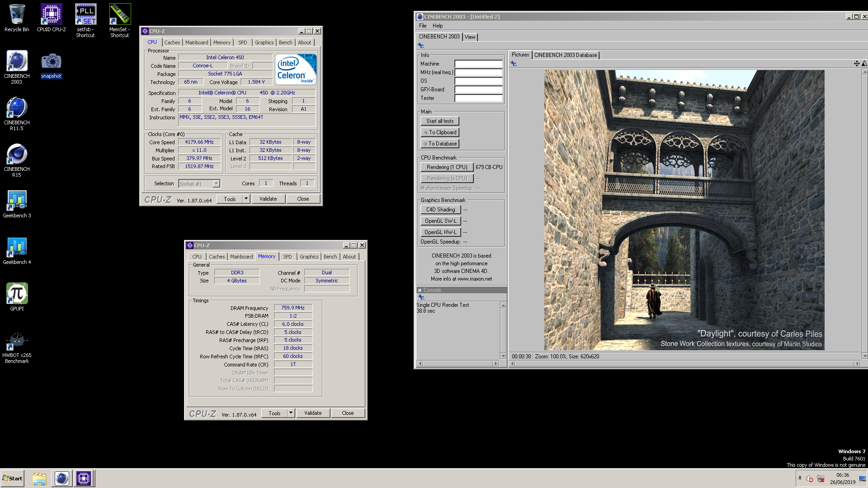Click the move-view cross icon above picture
The image size is (868, 488).
click(x=857, y=63)
